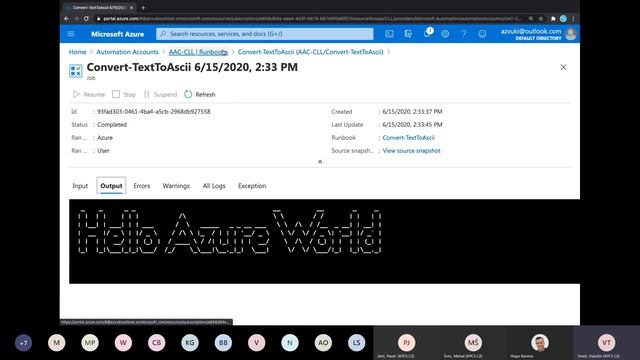Close the Convert-TextToAscii browser tab

[131, 7]
